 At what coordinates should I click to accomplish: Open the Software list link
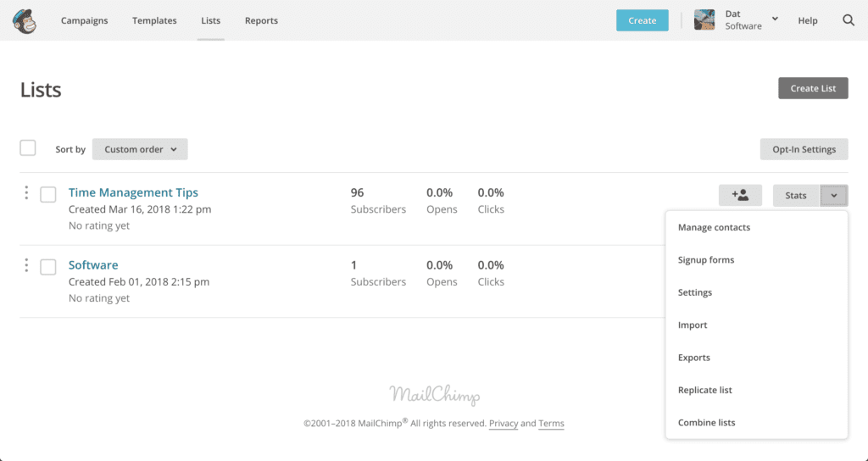(x=93, y=265)
